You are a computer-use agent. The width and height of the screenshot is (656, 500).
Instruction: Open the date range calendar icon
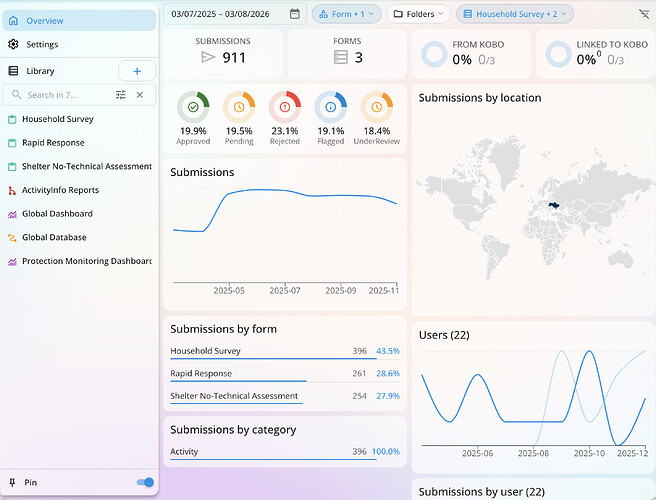point(295,14)
